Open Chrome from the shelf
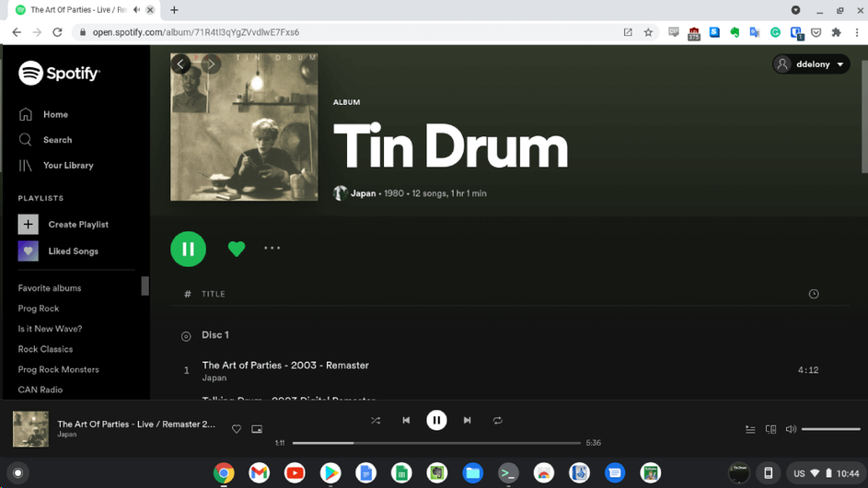Screen dimensions: 868x488 coord(224,473)
